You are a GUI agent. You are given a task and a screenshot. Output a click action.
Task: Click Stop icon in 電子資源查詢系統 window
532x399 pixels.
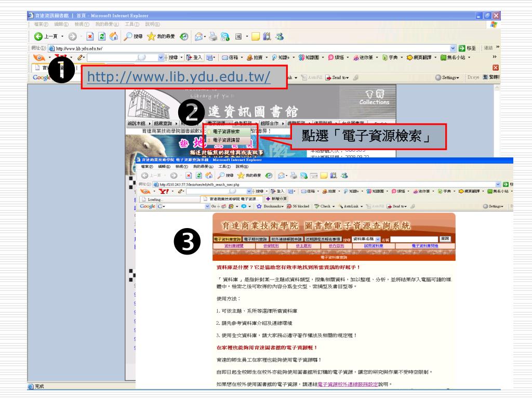click(189, 176)
